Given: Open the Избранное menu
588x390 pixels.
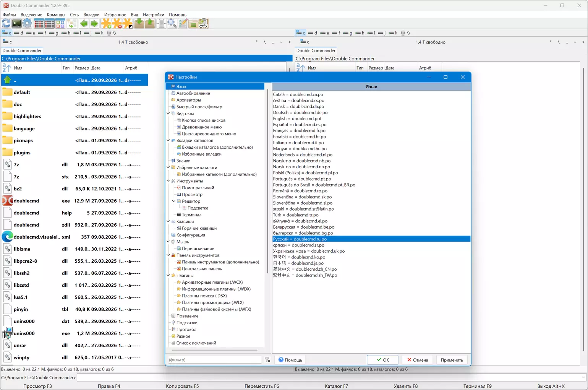Looking at the screenshot, I should [x=115, y=15].
